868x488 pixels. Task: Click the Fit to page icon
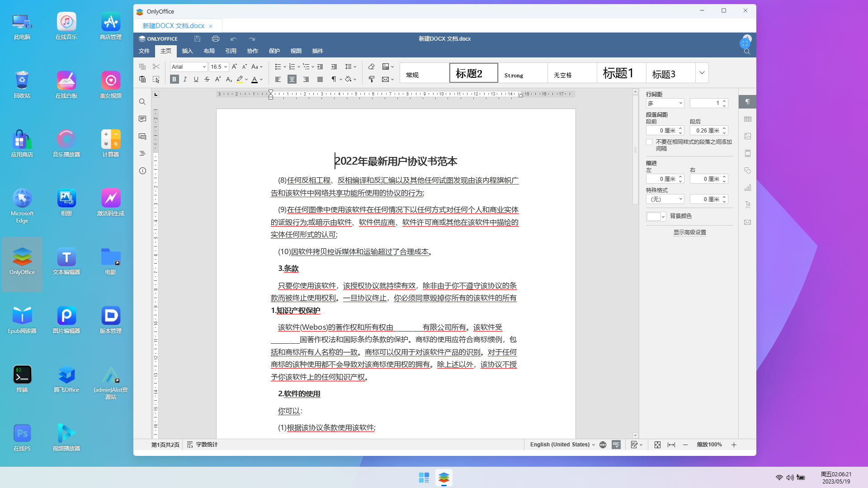[657, 445]
